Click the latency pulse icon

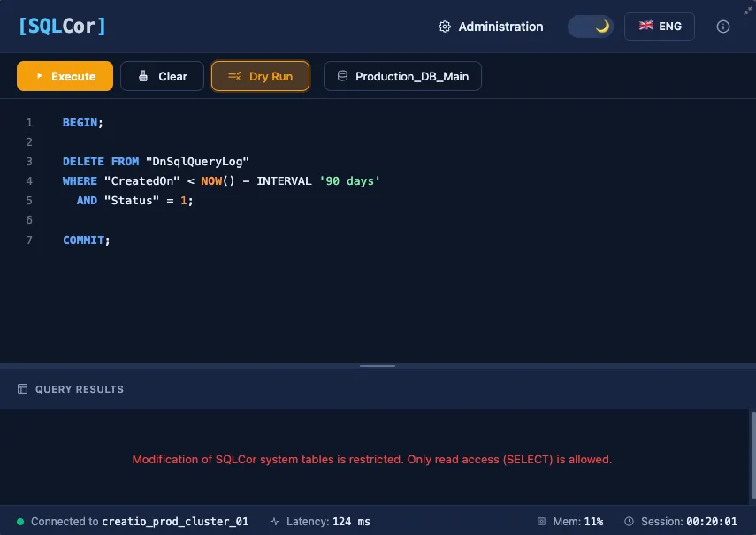[274, 522]
